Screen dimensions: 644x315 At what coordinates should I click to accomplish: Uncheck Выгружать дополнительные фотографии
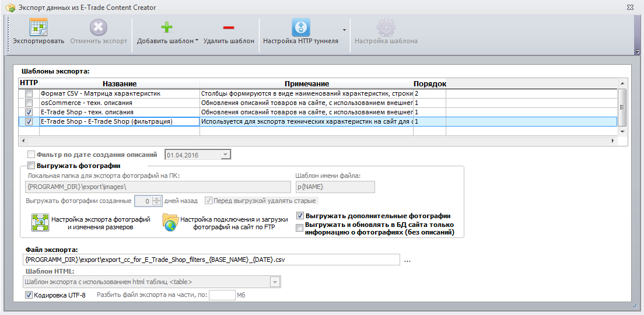coord(300,216)
